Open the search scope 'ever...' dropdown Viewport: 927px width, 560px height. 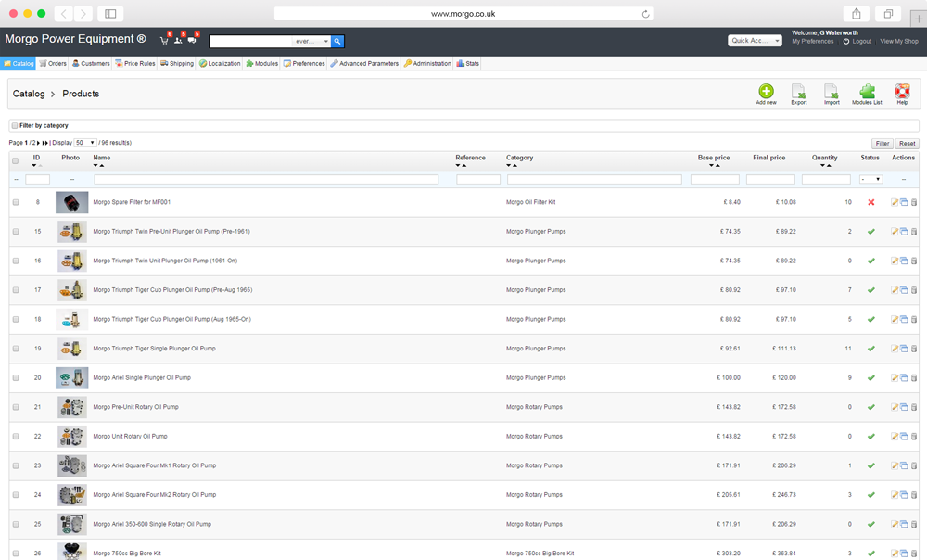pyautogui.click(x=311, y=41)
